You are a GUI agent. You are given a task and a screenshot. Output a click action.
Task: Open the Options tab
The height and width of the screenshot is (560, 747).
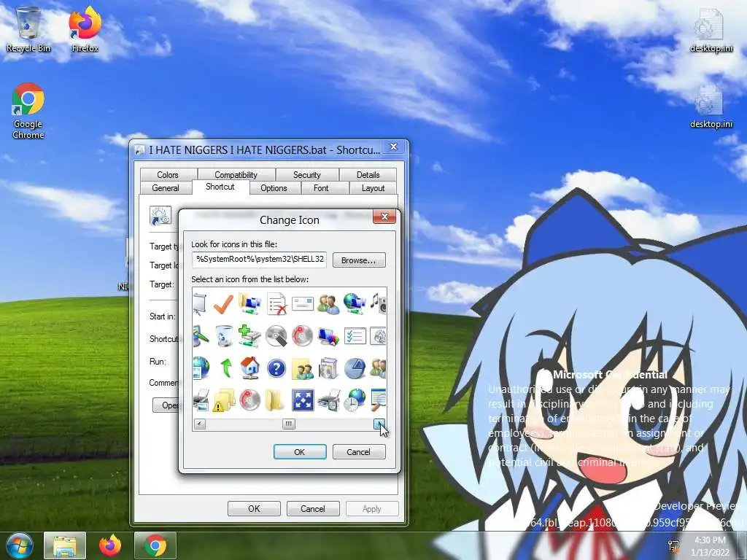point(274,188)
